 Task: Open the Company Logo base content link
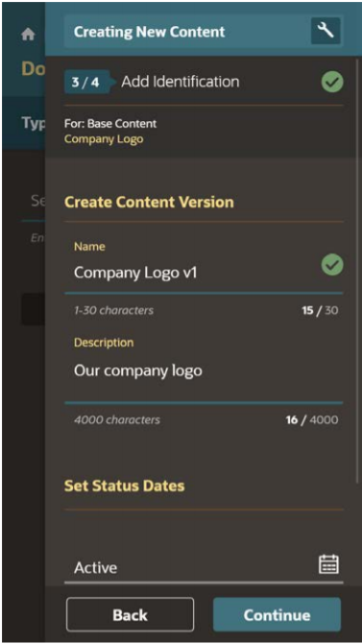pyautogui.click(x=104, y=138)
